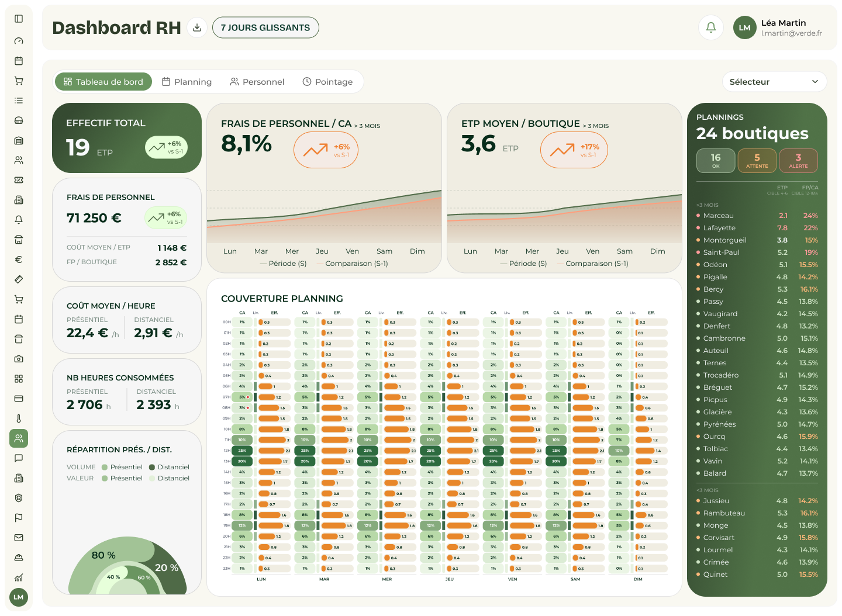Toggle Comparaison (S-1) legend under Frais de Personnel chart
842x616 pixels.
352,264
